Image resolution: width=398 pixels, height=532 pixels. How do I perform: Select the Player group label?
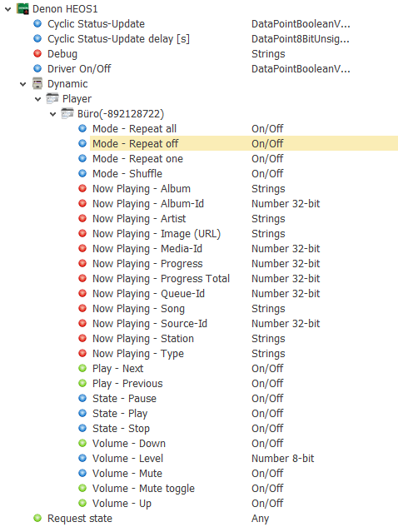click(77, 99)
